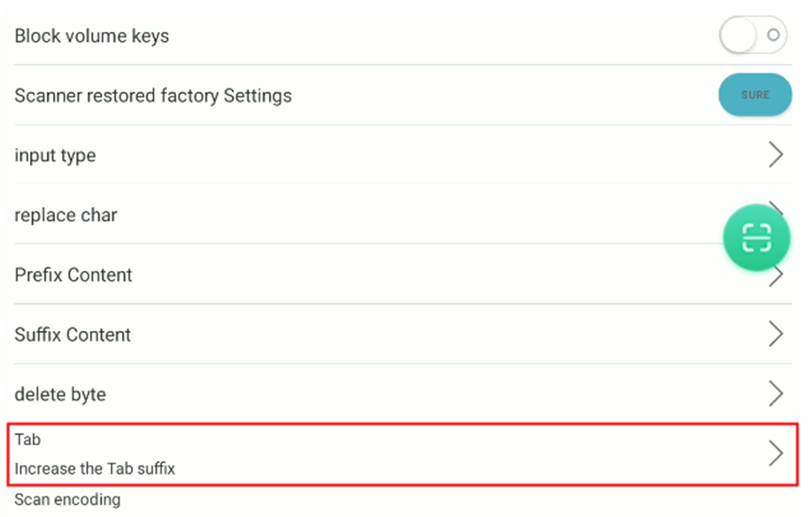Click Scanner restored factory Settings text
This screenshot has height=517, width=812.
click(153, 96)
